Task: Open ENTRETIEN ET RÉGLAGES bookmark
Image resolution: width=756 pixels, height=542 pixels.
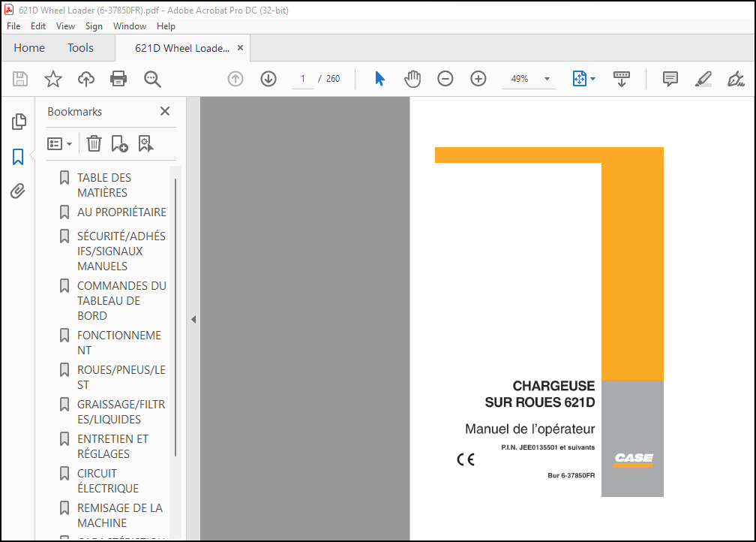Action: point(112,447)
